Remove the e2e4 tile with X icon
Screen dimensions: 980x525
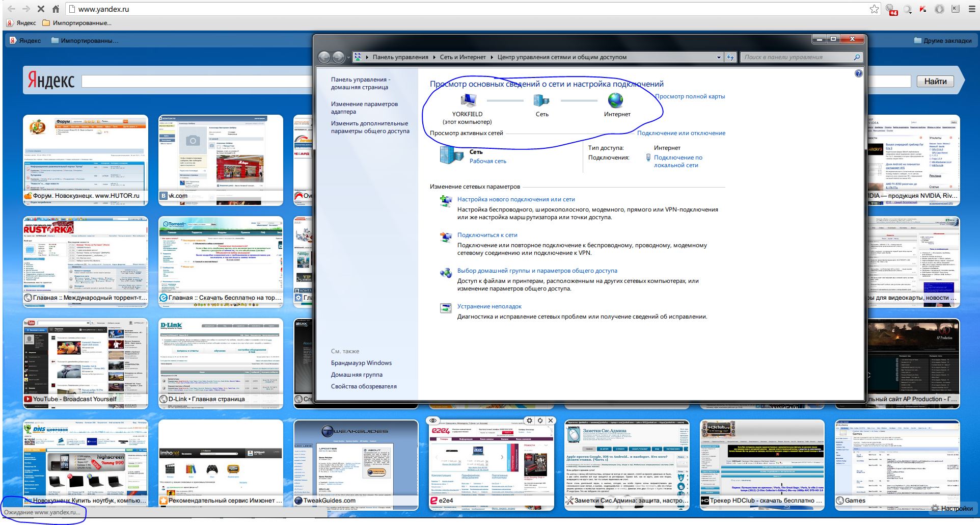[550, 421]
